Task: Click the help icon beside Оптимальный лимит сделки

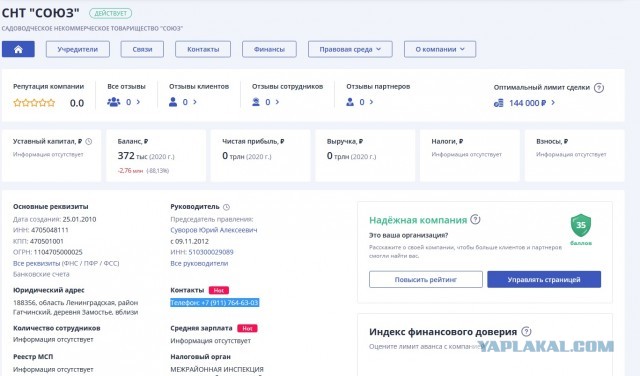Action: click(x=599, y=88)
